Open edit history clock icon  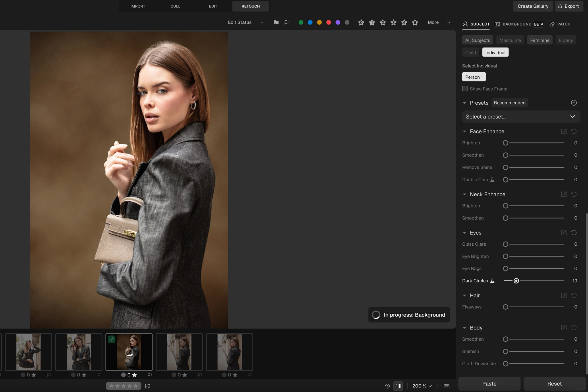pos(387,386)
